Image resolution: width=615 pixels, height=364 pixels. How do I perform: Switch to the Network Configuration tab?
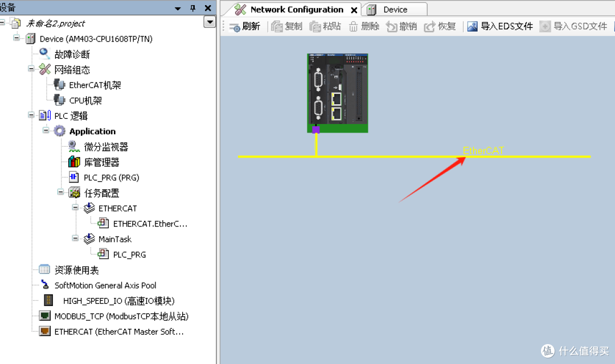[297, 10]
